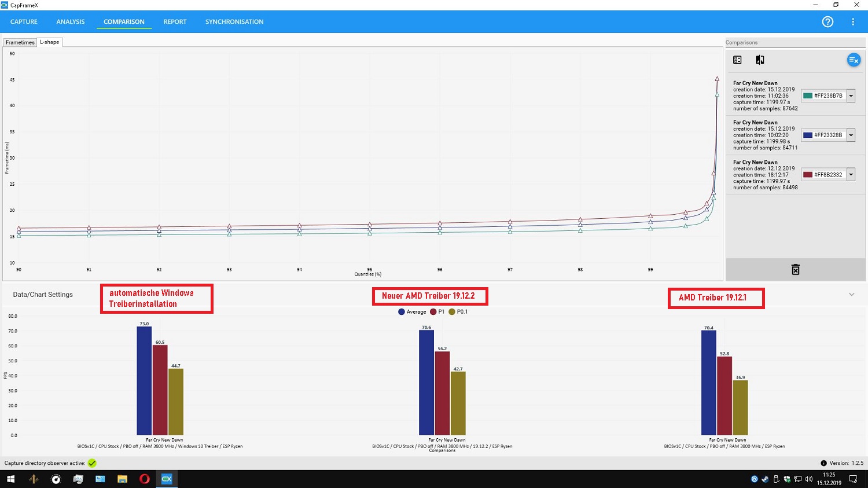Open the color dropdown for #FF238B7B
Screen dimensions: 868x488
coord(851,96)
